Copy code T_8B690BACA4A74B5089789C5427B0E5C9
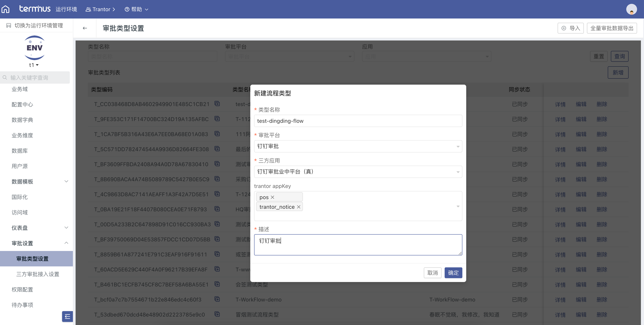The height and width of the screenshot is (325, 644). [x=217, y=179]
